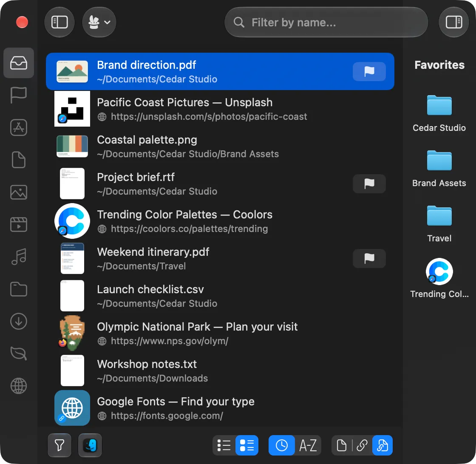Open Travel favorite folder
Screen dimensions: 476x464
coord(439,224)
